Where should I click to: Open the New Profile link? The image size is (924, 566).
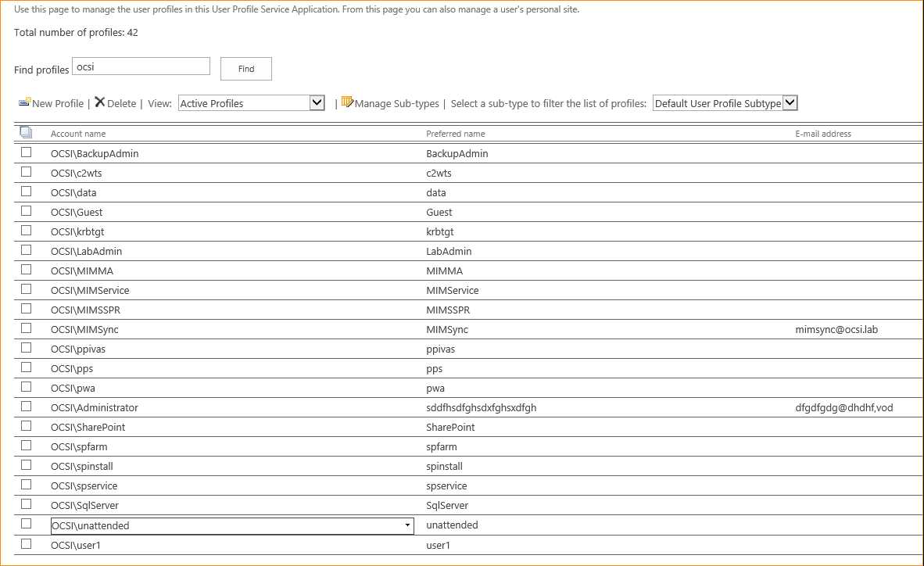58,103
